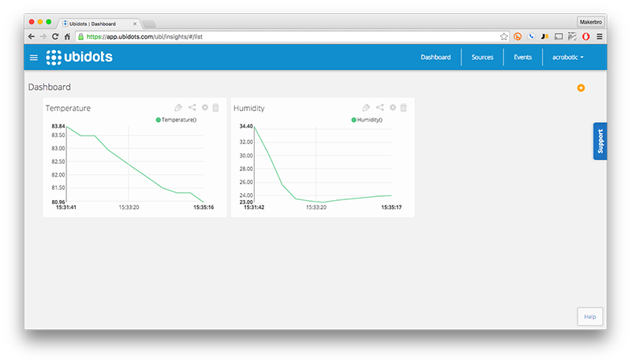Open the hamburger sidebar menu
The height and width of the screenshot is (364, 631).
click(33, 58)
